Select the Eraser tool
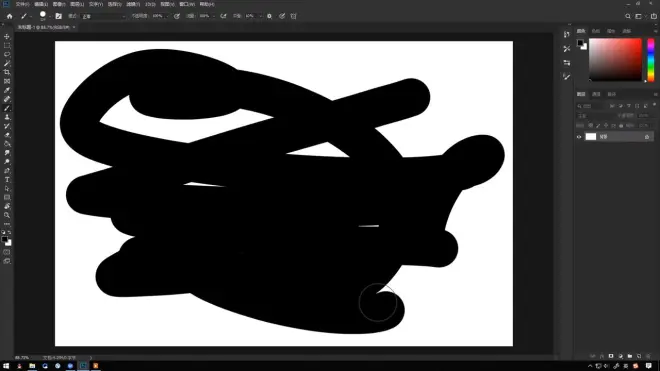The height and width of the screenshot is (371, 660). pyautogui.click(x=7, y=135)
